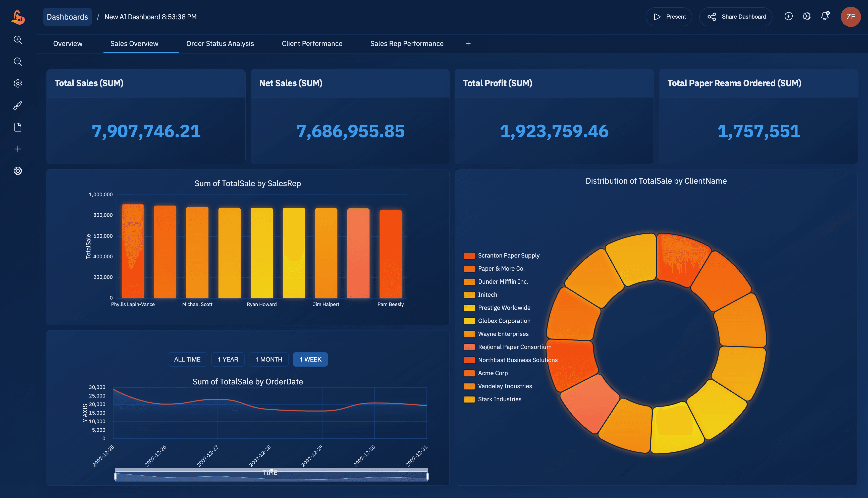868x498 pixels.
Task: Open notifications via the bell icon
Action: pos(825,16)
